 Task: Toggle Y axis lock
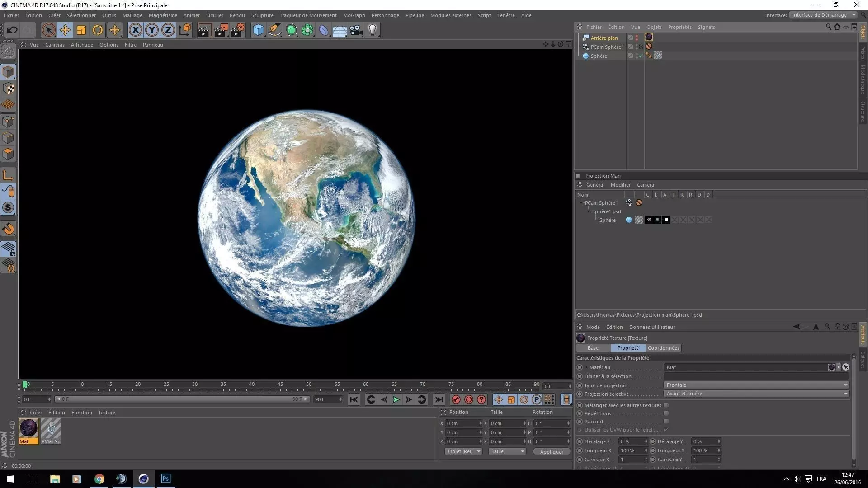[151, 30]
